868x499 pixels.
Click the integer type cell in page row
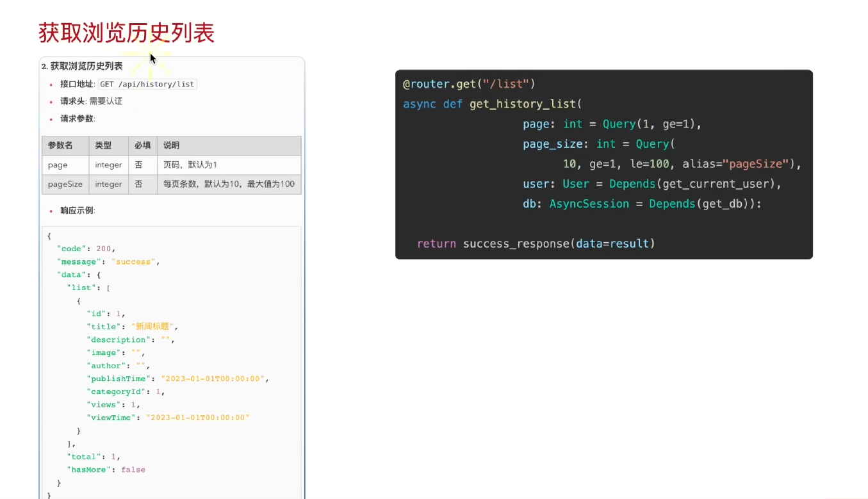point(108,165)
